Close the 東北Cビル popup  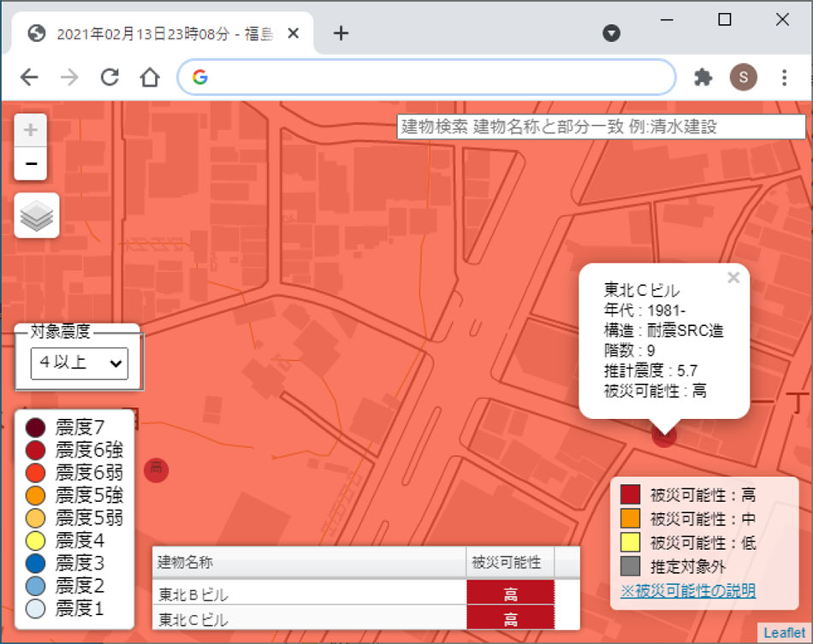pyautogui.click(x=733, y=277)
